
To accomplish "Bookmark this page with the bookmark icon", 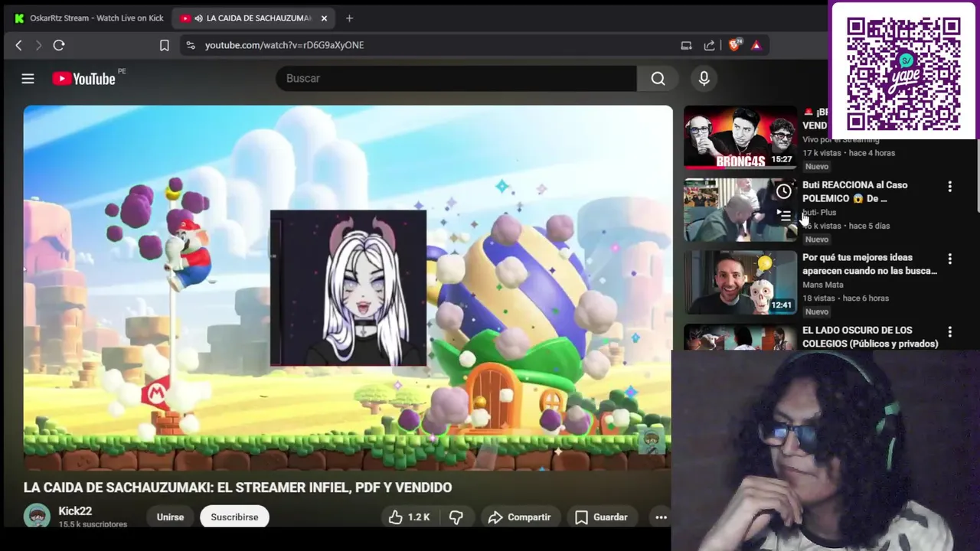I will pos(164,45).
